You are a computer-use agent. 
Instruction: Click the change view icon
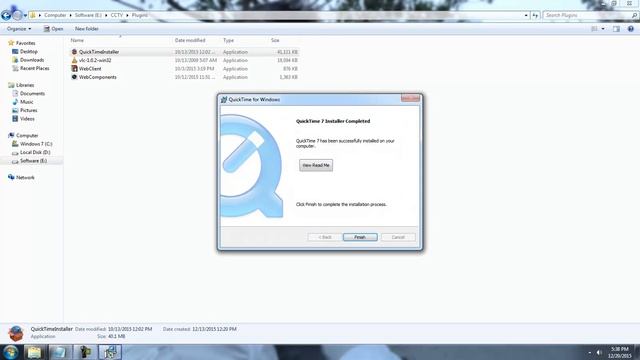[594, 29]
